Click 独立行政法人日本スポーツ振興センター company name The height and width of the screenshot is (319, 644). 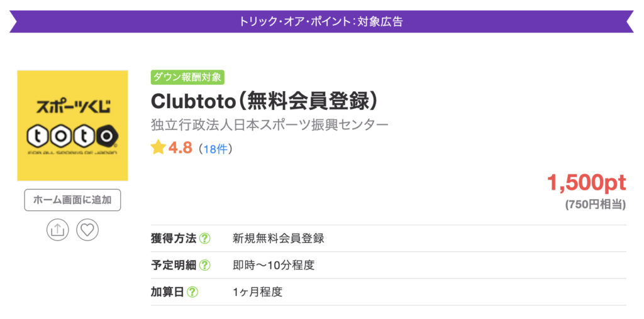pyautogui.click(x=270, y=124)
